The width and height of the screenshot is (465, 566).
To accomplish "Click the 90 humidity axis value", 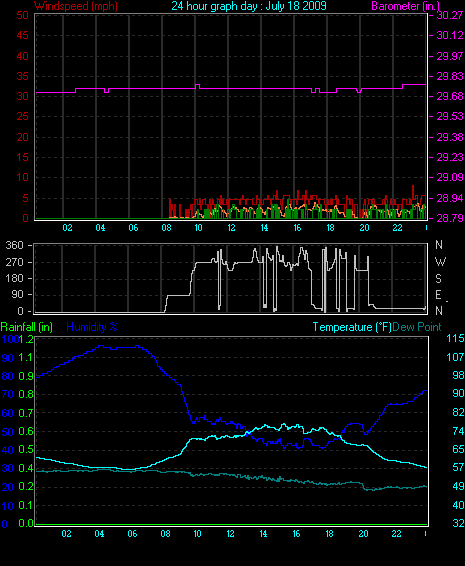I will click(x=8, y=358).
